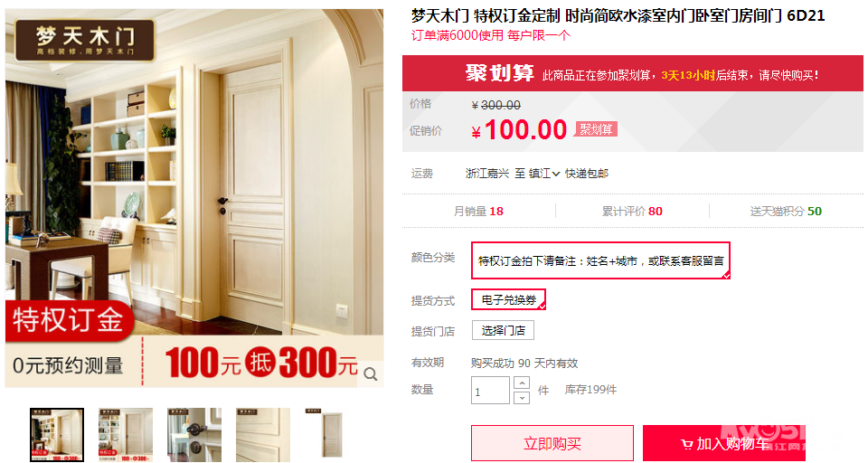Image resolution: width=868 pixels, height=463 pixels.
Task: Select the 电子兑换券 pickup method
Action: [x=508, y=299]
